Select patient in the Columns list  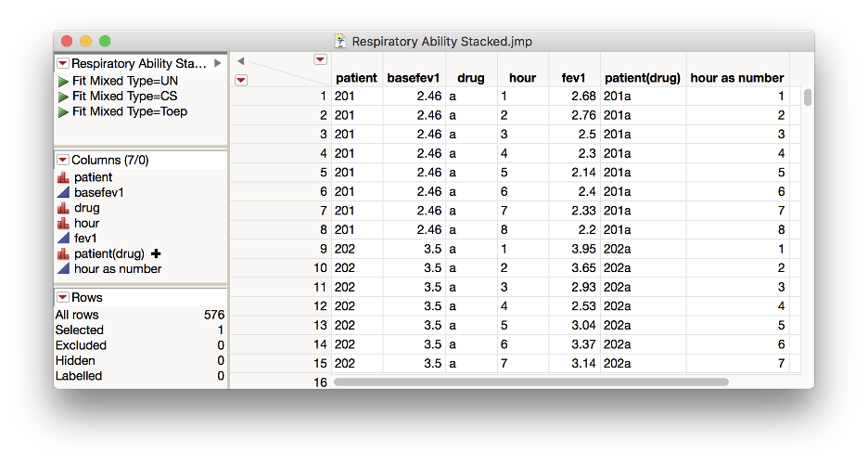93,177
